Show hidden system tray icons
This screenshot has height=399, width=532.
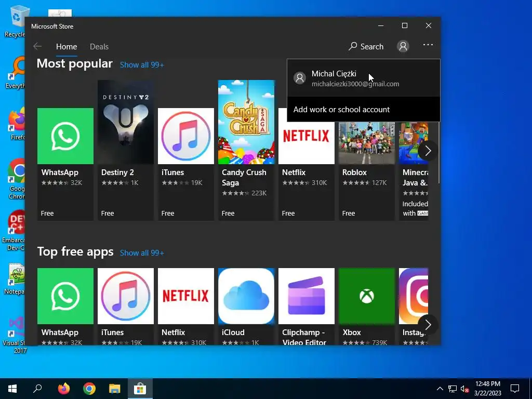point(440,389)
